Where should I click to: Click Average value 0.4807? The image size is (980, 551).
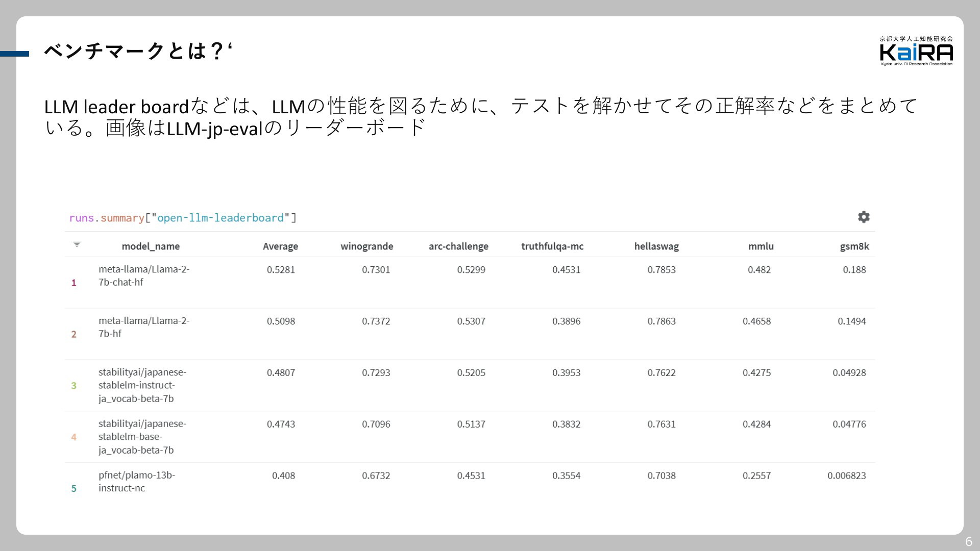click(x=281, y=373)
